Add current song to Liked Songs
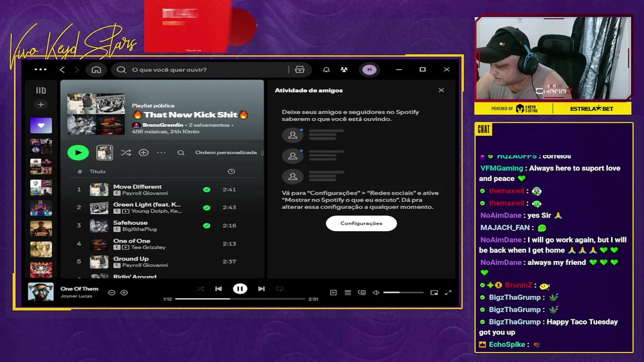The width and height of the screenshot is (644, 362). coord(124,293)
